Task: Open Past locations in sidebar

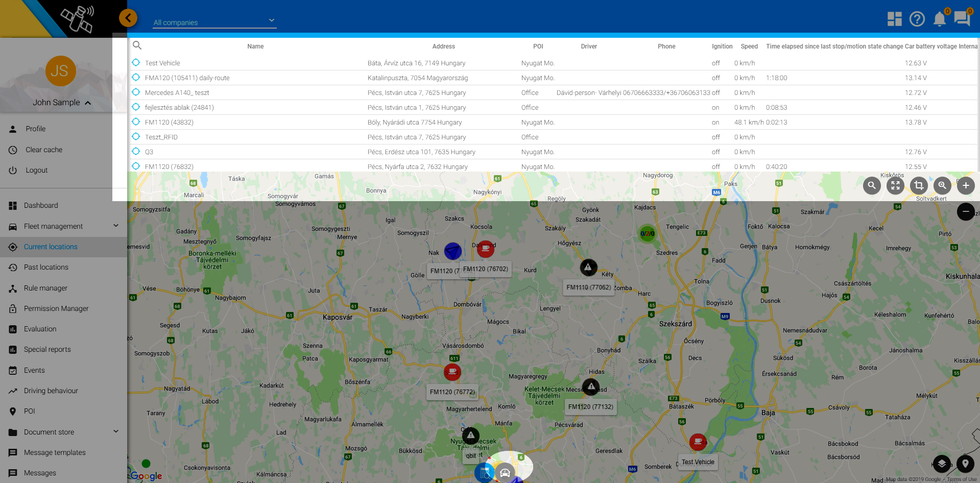Action: click(46, 267)
